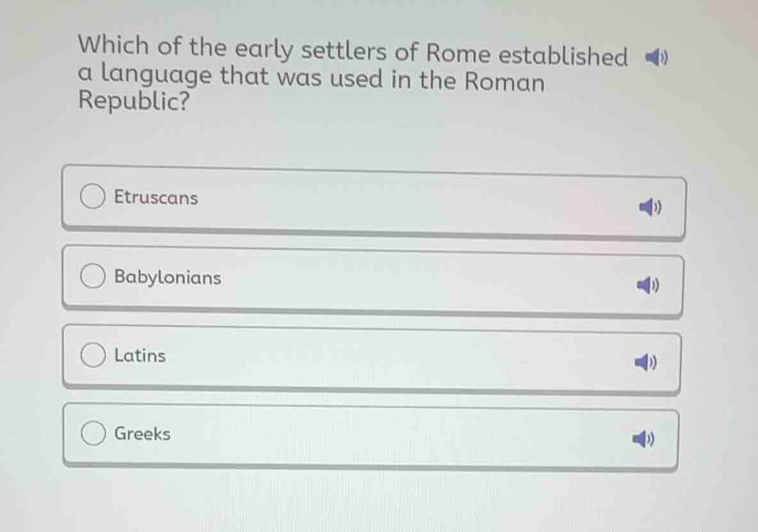Screen dimensions: 758x532
Task: Click the speaker beside the question text
Action: (x=657, y=58)
